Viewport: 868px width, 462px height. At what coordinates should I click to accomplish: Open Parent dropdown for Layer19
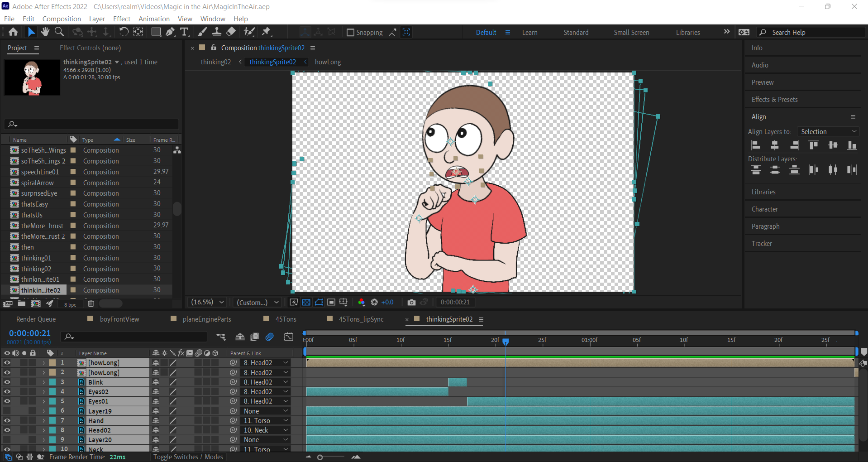coord(266,411)
